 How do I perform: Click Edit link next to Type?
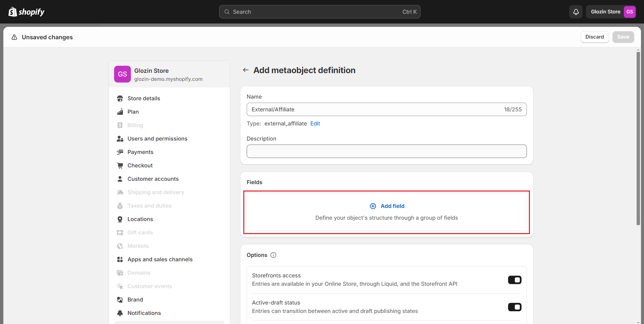[x=315, y=123]
